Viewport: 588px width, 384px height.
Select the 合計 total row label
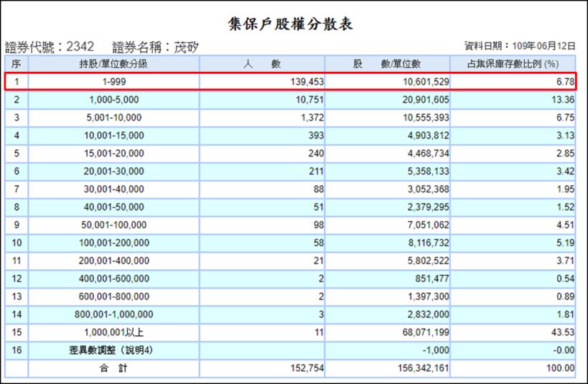(113, 368)
